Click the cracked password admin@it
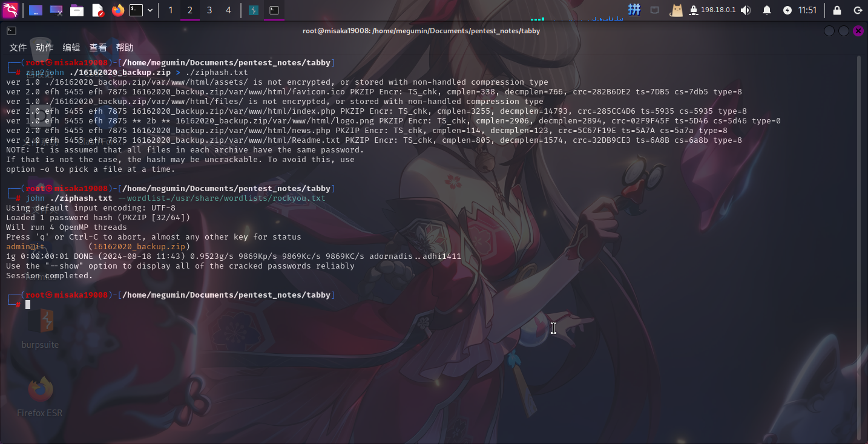Image resolution: width=868 pixels, height=444 pixels. 25,247
